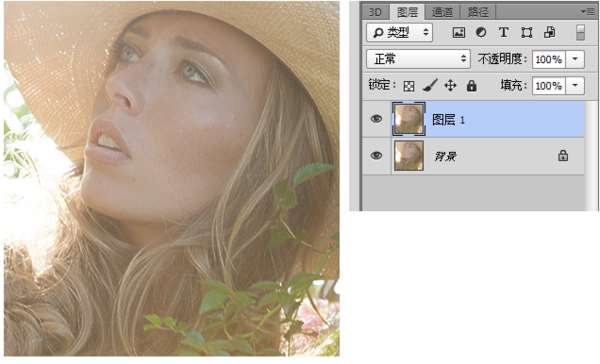Viewport: 600px width, 364px height.
Task: Expand the 不透明度 opacity arrow
Action: tap(575, 59)
